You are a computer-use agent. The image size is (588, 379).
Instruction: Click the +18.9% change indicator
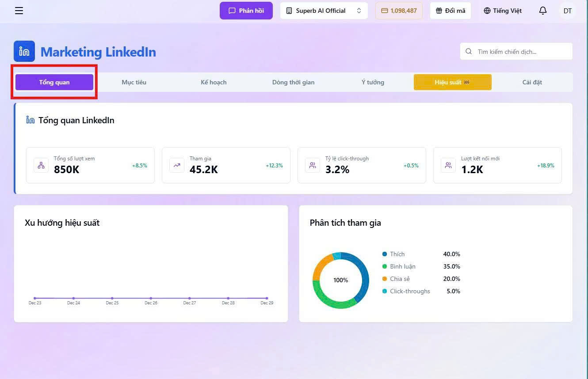pos(546,166)
